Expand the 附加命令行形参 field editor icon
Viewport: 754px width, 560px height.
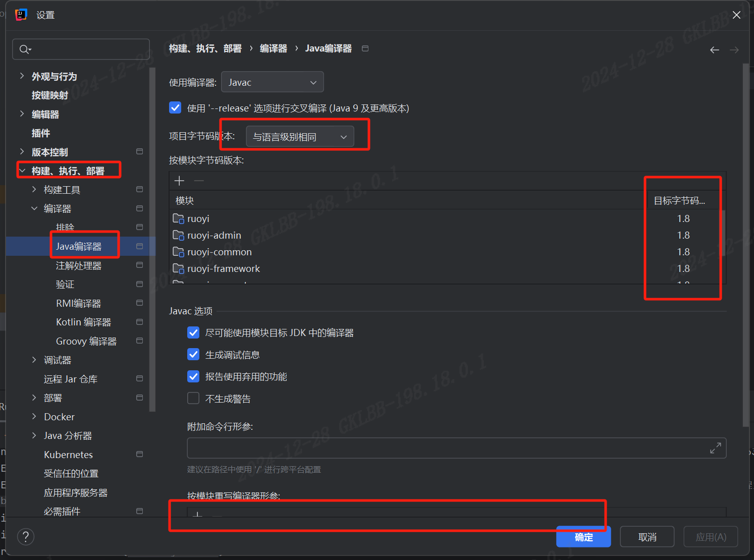[715, 448]
